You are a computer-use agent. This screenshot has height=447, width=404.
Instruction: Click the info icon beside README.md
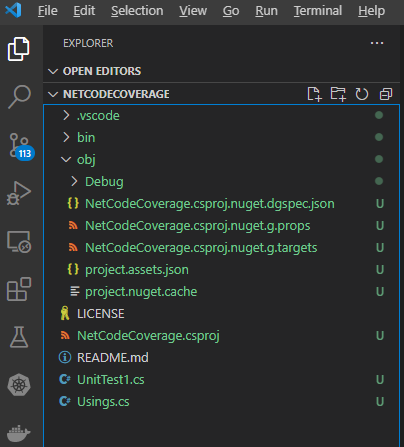(x=65, y=357)
